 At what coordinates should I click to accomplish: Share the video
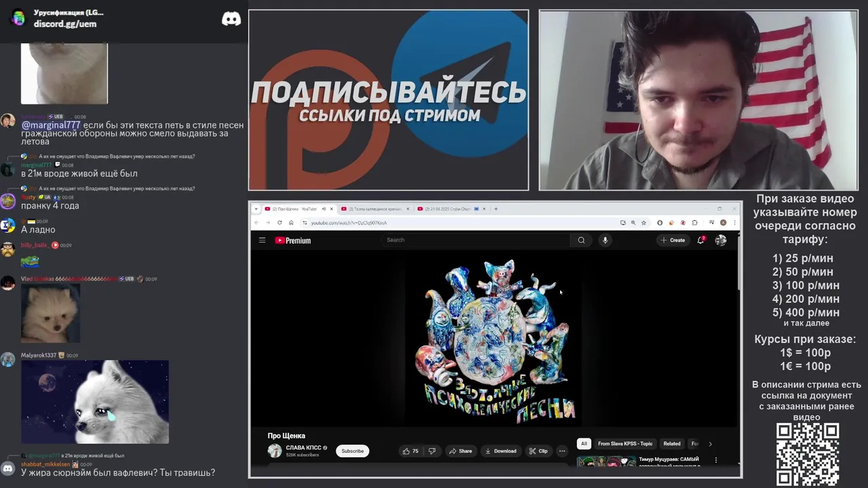[460, 451]
